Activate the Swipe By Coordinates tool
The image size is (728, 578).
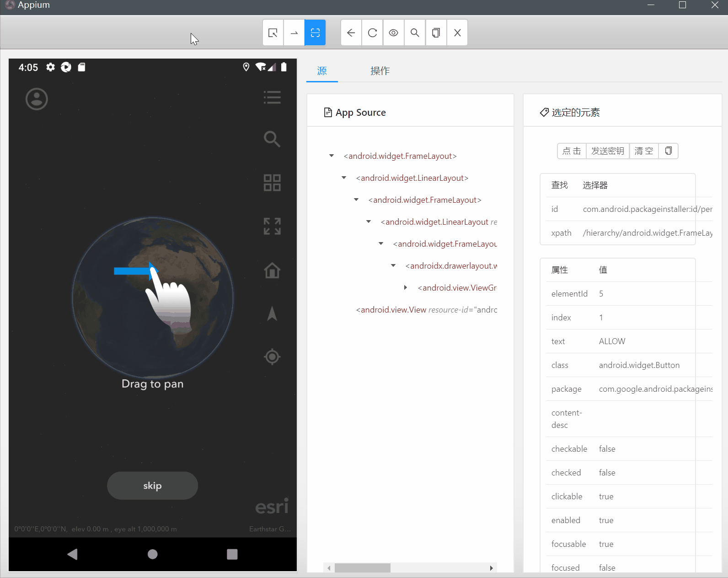294,32
